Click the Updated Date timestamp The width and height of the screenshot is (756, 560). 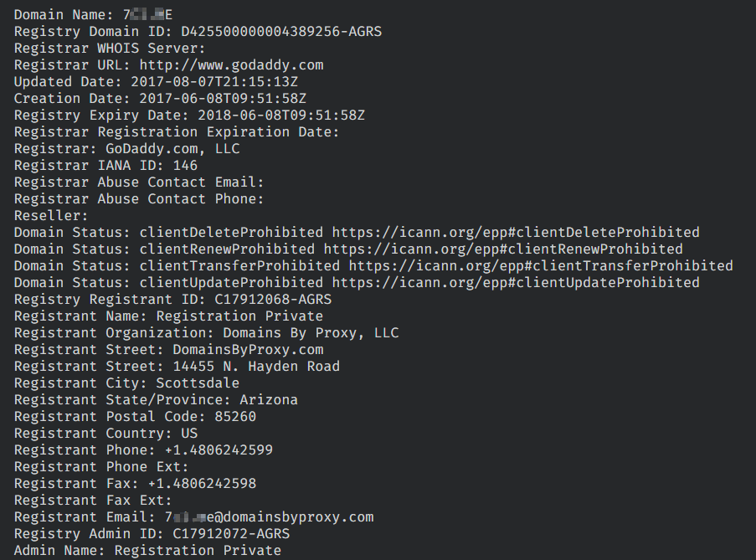click(x=214, y=82)
